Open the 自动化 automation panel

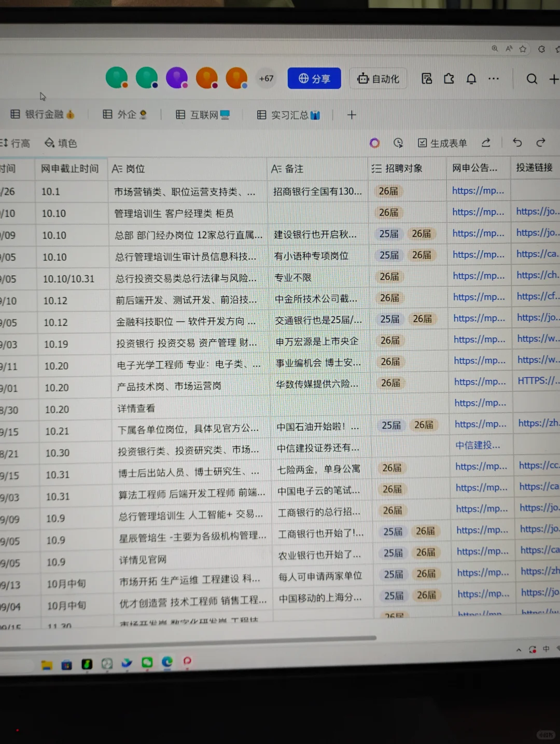(x=378, y=79)
